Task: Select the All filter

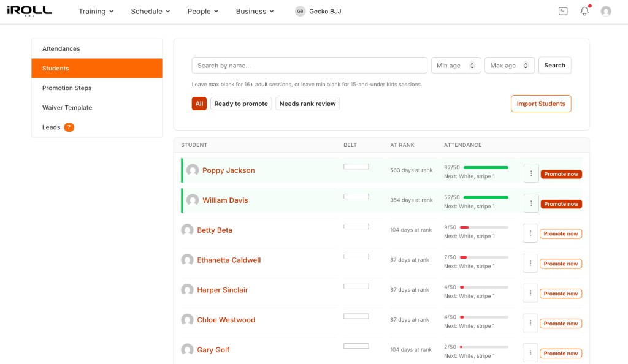Action: click(199, 104)
